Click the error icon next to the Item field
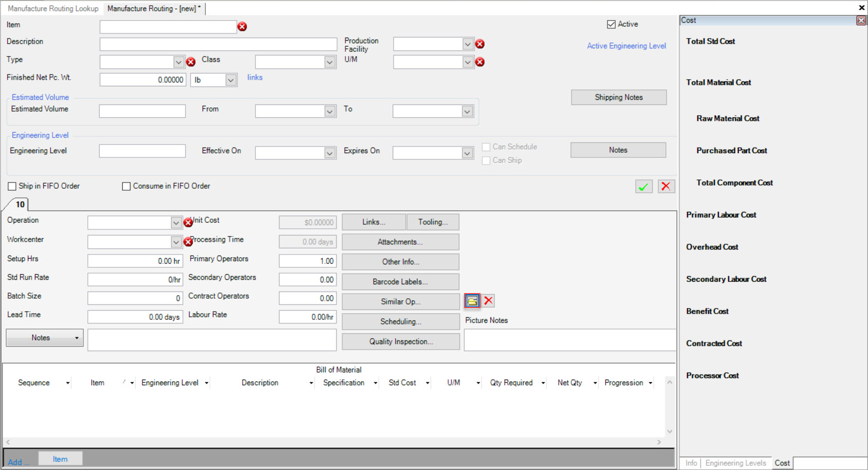868x470 pixels. (x=242, y=27)
